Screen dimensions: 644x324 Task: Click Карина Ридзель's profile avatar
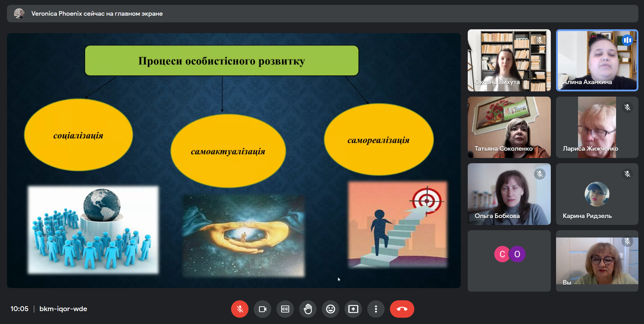click(x=597, y=194)
